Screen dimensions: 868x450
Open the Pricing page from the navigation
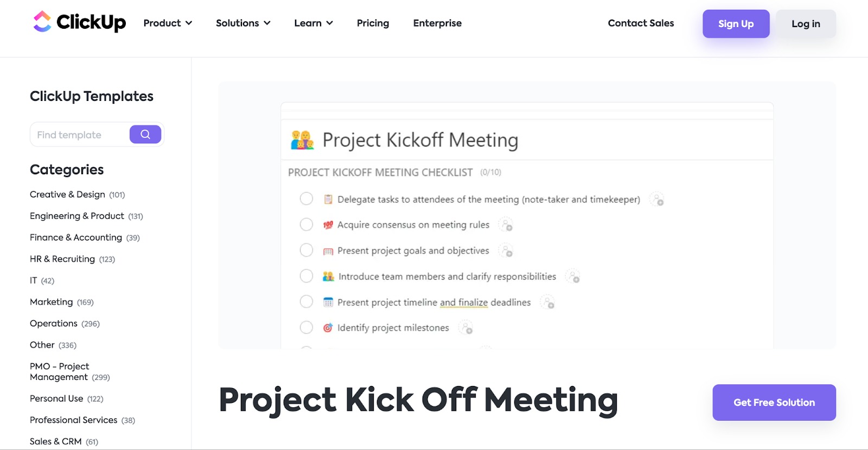(x=373, y=23)
